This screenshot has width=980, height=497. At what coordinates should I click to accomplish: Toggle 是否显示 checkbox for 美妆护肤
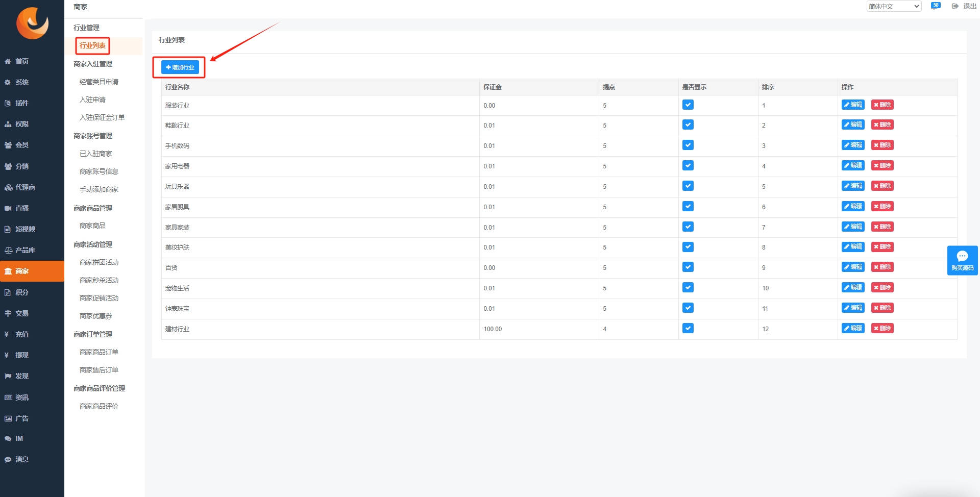pos(688,247)
